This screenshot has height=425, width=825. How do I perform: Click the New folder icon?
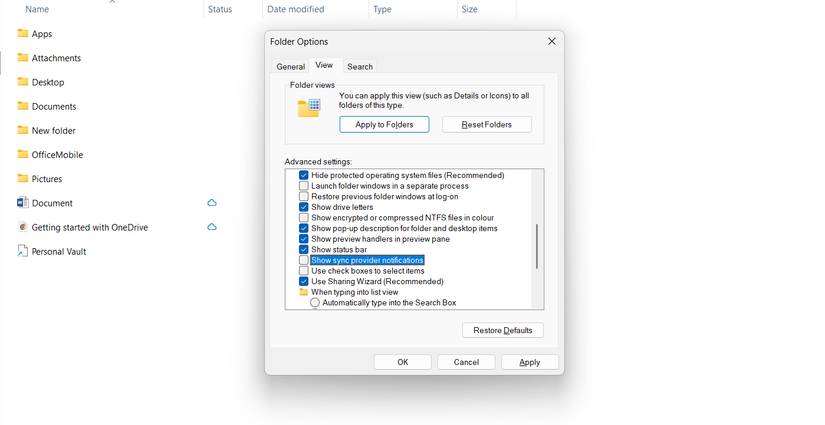[x=23, y=130]
